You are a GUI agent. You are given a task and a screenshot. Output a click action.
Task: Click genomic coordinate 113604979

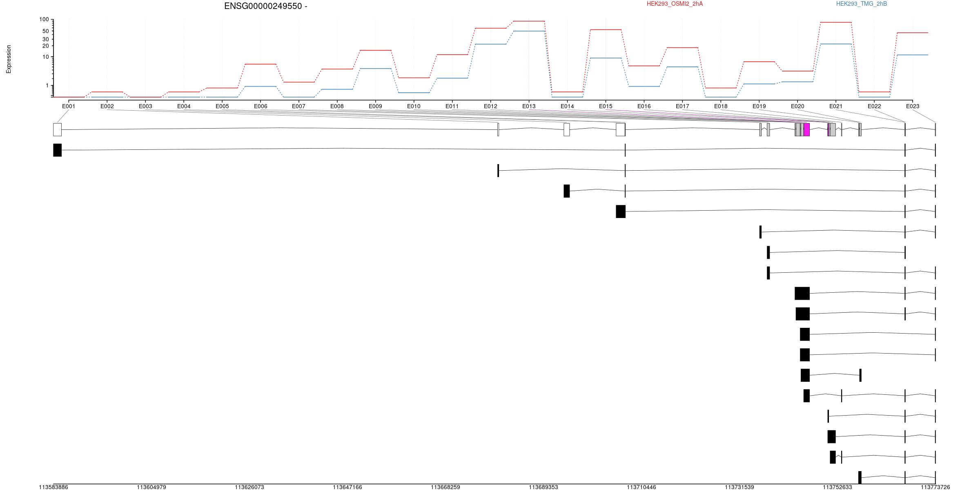151,487
